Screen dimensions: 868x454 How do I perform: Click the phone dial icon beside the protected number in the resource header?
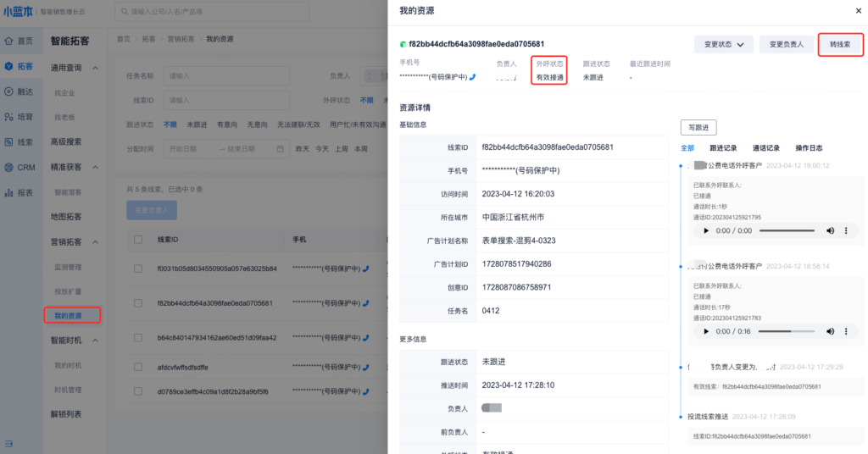coord(473,77)
